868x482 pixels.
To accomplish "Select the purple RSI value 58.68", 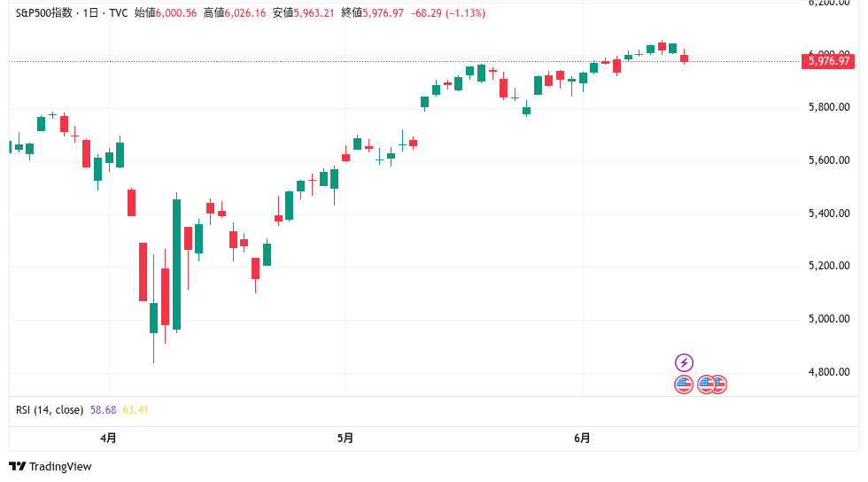I will tap(103, 410).
